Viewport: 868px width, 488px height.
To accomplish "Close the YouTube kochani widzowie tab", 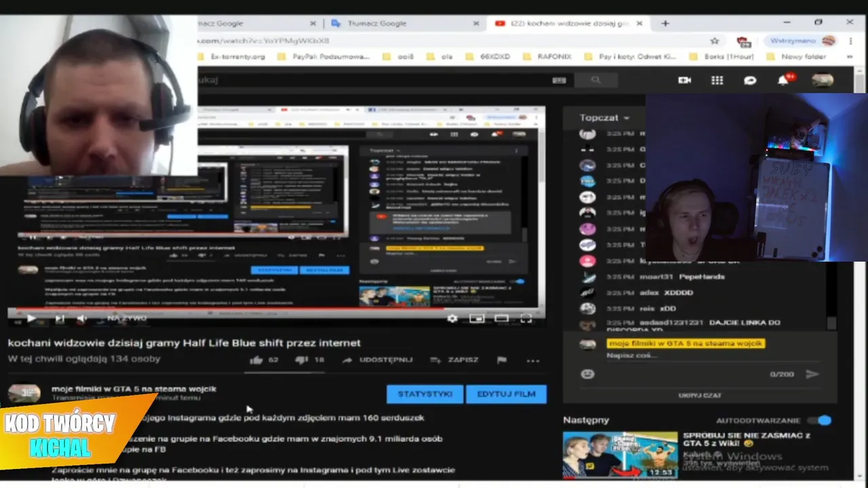I will (639, 23).
